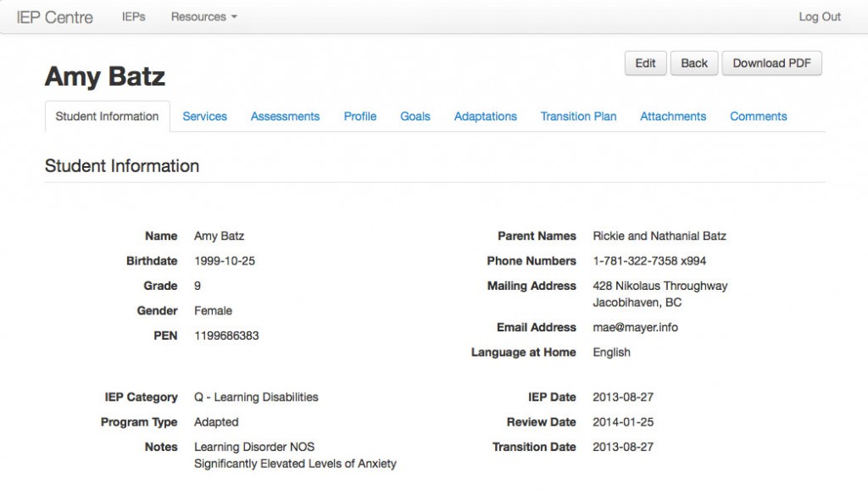Open the Assessments tab
This screenshot has height=495, width=868.
[285, 117]
